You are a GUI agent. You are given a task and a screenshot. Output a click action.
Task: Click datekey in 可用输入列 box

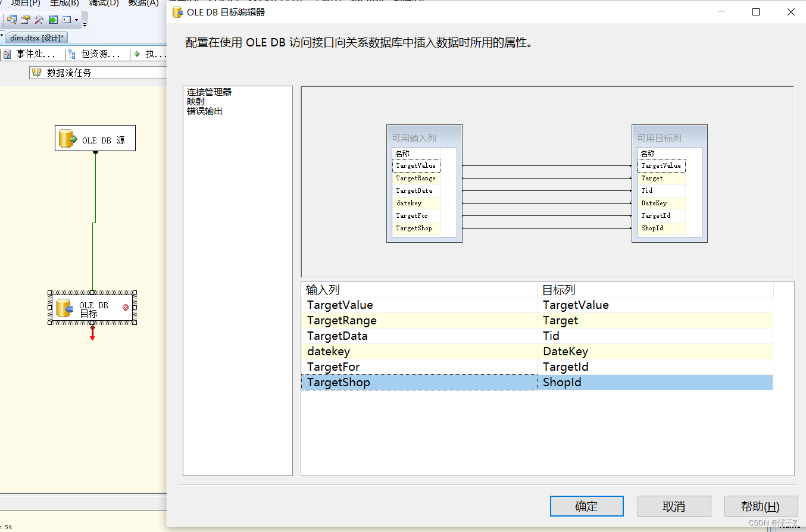(x=416, y=204)
